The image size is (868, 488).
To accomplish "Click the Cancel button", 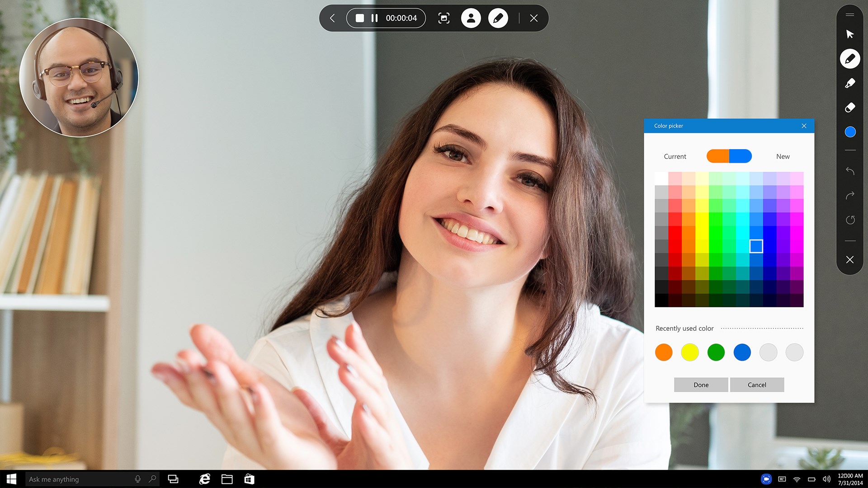I will point(757,385).
